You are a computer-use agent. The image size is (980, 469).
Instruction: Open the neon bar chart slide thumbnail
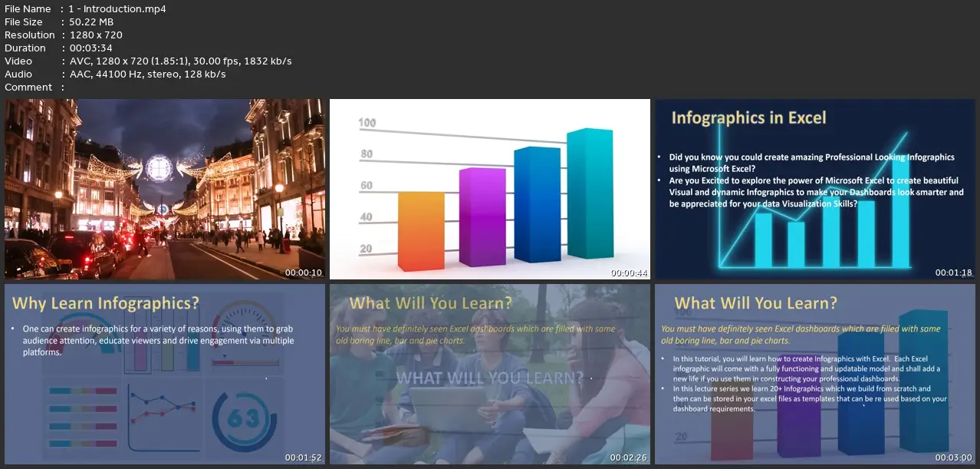coord(814,189)
